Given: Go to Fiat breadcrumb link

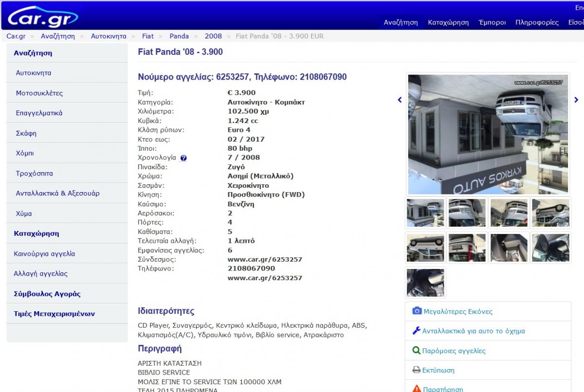Looking at the screenshot, I should pos(148,36).
